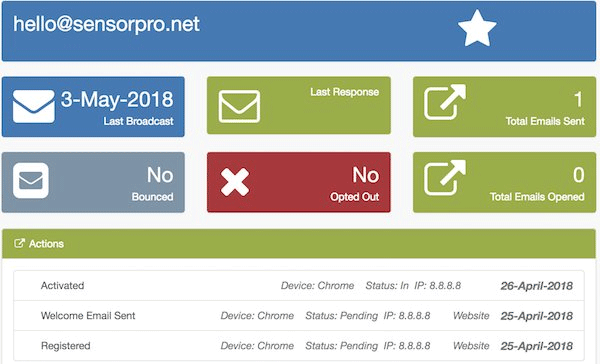Select the Welcome Email Sent row
Screen dimensions: 600x364
click(x=299, y=316)
